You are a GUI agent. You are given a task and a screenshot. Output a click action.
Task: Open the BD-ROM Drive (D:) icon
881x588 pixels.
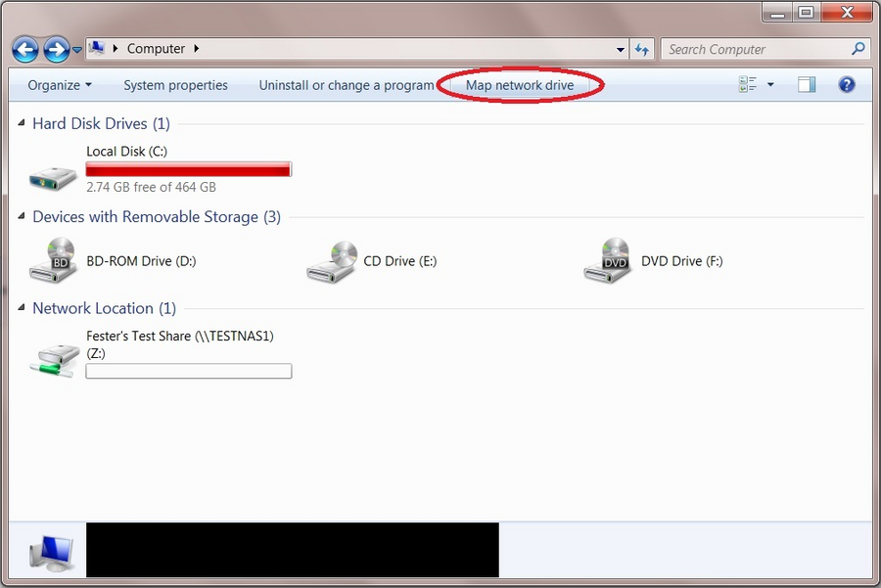point(53,261)
